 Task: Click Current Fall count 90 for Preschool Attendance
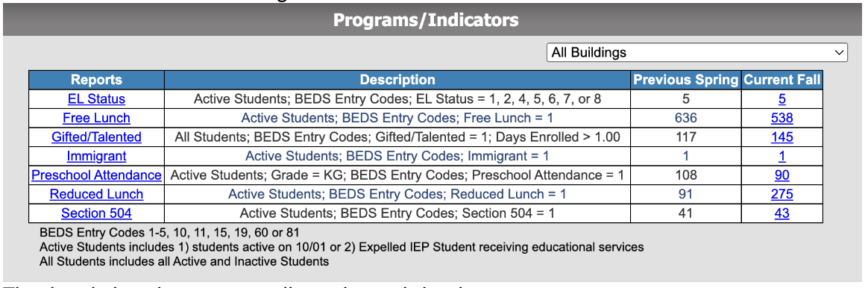[x=781, y=175]
